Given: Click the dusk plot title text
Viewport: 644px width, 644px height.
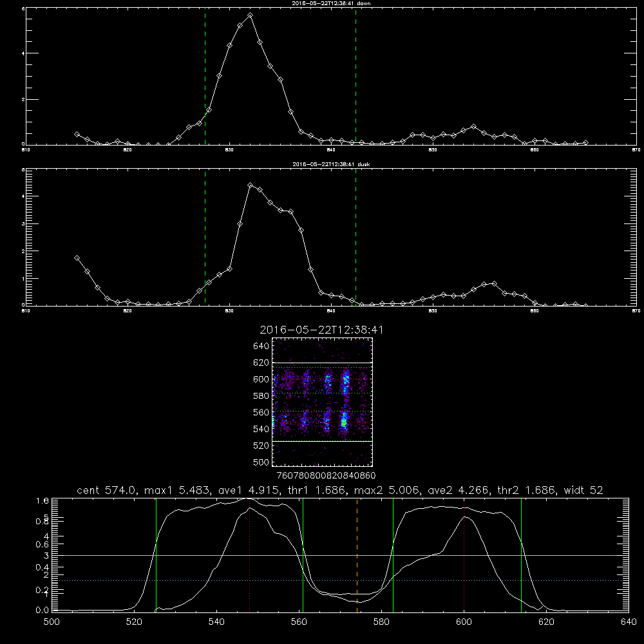Looking at the screenshot, I should click(x=331, y=164).
